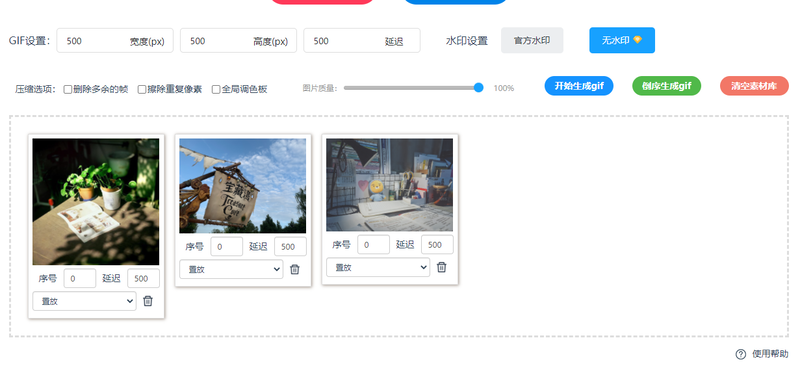Enable 删除多余的帧 checkbox
Image resolution: width=800 pixels, height=366 pixels.
pos(67,89)
